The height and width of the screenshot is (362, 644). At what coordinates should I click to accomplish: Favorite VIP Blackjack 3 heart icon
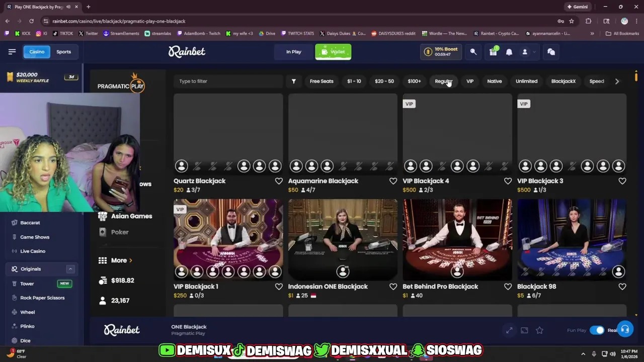622,181
